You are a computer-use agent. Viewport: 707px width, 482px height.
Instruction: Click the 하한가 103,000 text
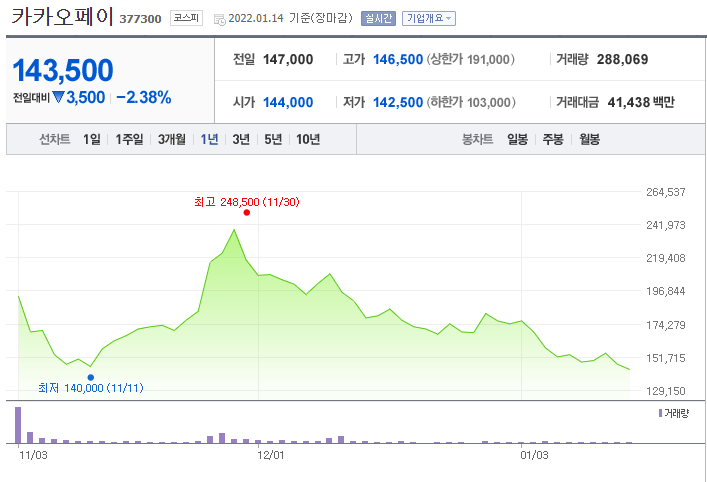(x=470, y=102)
